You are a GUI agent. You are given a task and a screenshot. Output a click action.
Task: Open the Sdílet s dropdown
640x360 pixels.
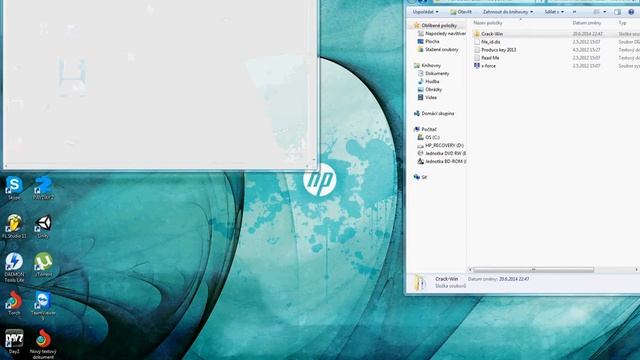pos(554,12)
